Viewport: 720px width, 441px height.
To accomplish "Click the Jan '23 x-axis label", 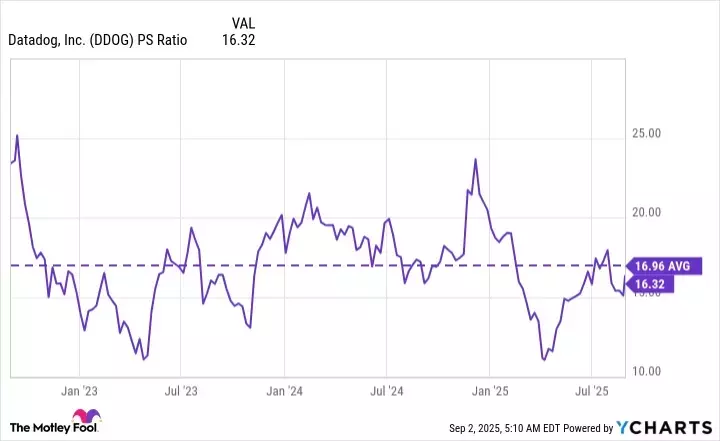I will point(78,390).
